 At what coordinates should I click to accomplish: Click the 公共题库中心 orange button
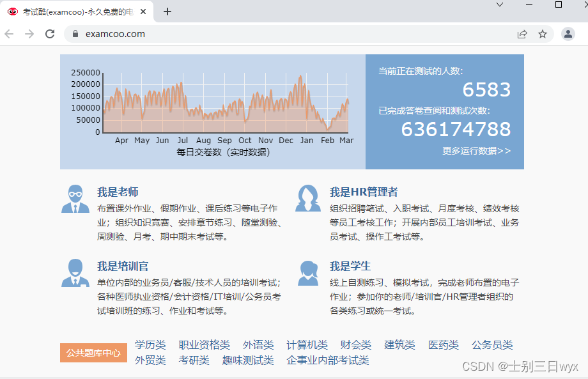tap(93, 353)
